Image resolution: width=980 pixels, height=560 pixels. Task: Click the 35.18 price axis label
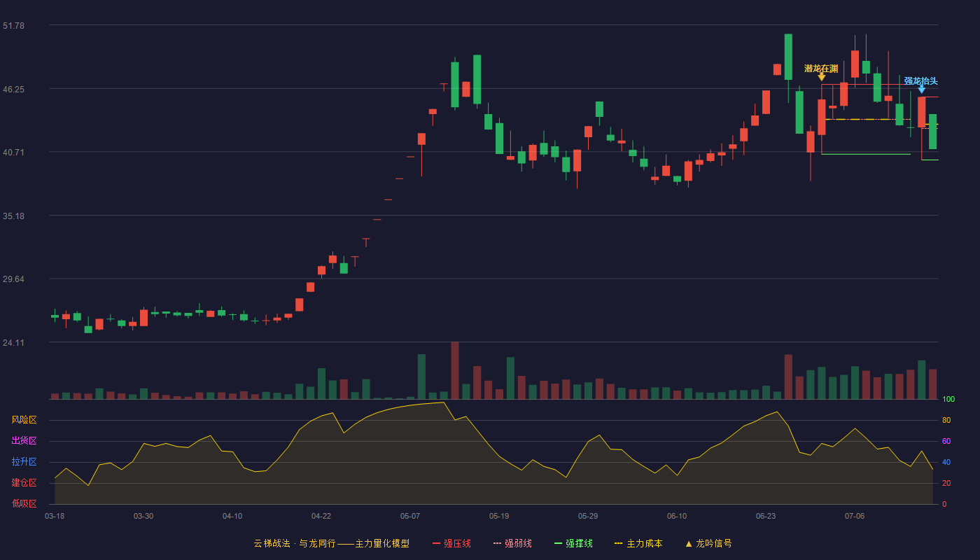click(13, 216)
